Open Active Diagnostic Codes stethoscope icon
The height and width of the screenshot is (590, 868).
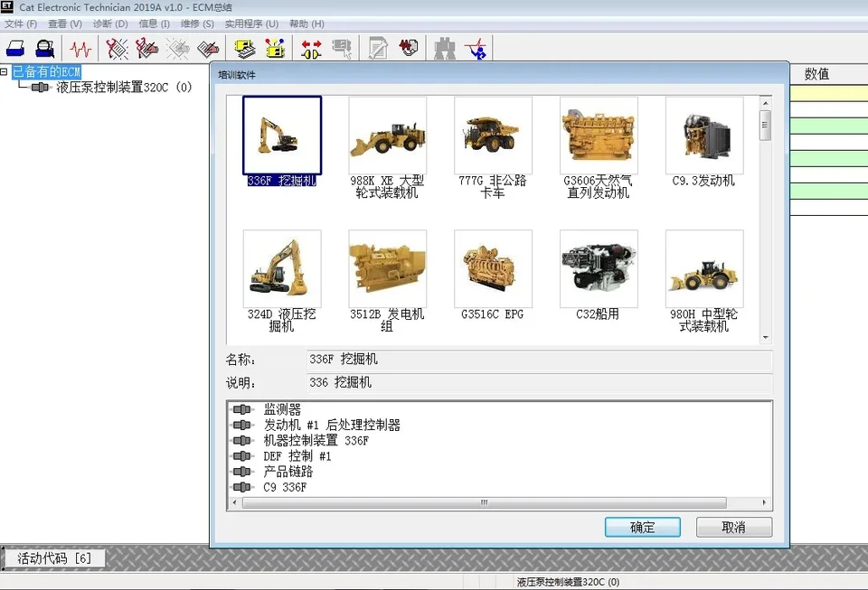[117, 49]
